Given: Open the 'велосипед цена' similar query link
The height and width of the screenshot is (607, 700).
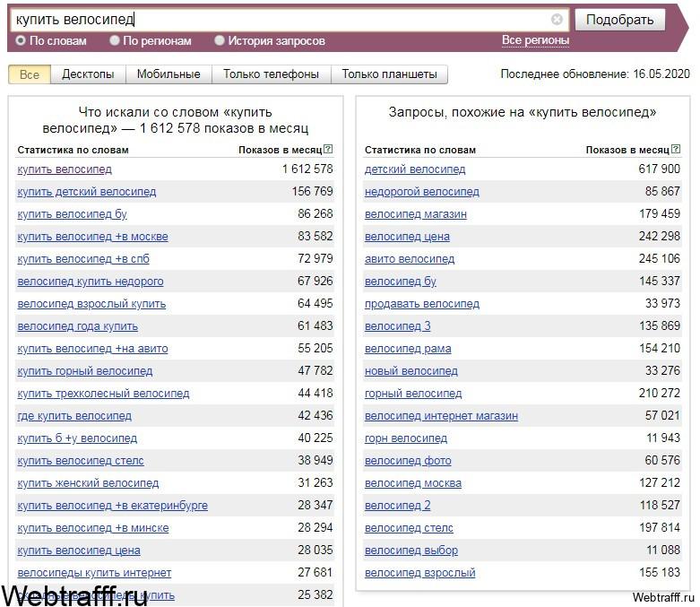Looking at the screenshot, I should 407,237.
